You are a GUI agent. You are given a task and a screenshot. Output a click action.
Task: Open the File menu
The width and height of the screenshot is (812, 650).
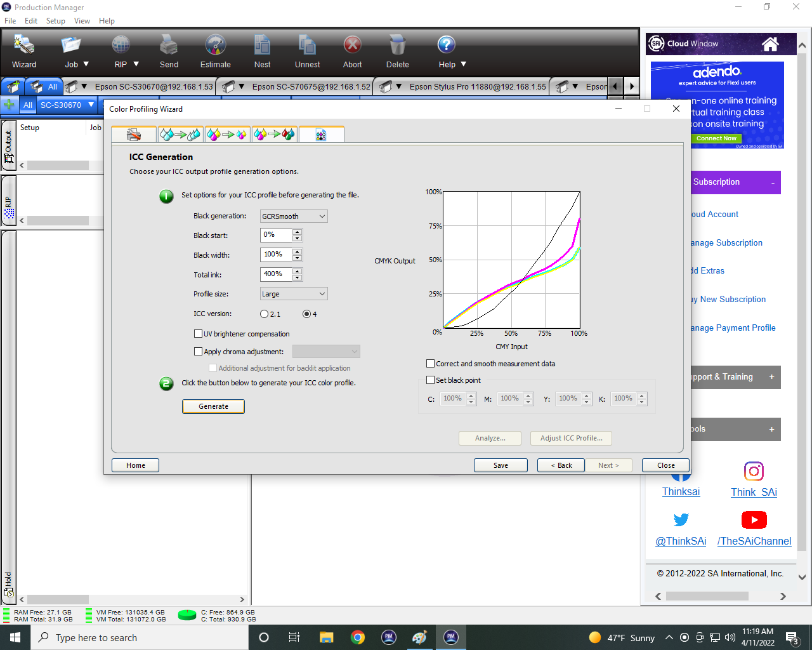(10, 21)
